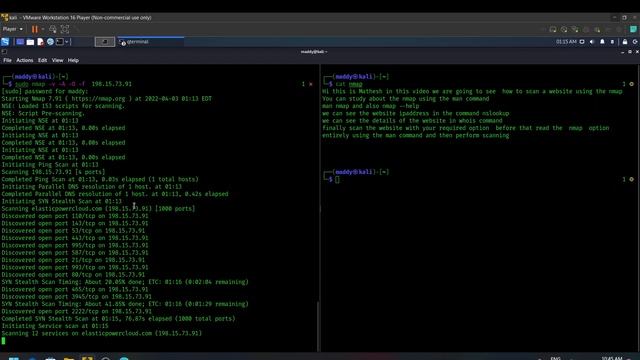Select 'Discovered open port 110/tcp' line
Image resolution: width=640 pixels, height=360 pixels.
75,216
